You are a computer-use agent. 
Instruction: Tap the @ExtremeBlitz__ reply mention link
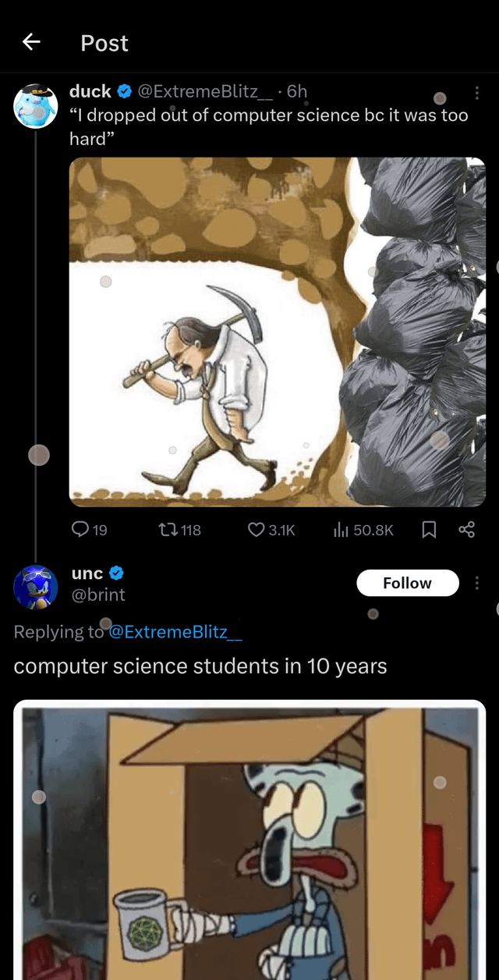(x=175, y=632)
